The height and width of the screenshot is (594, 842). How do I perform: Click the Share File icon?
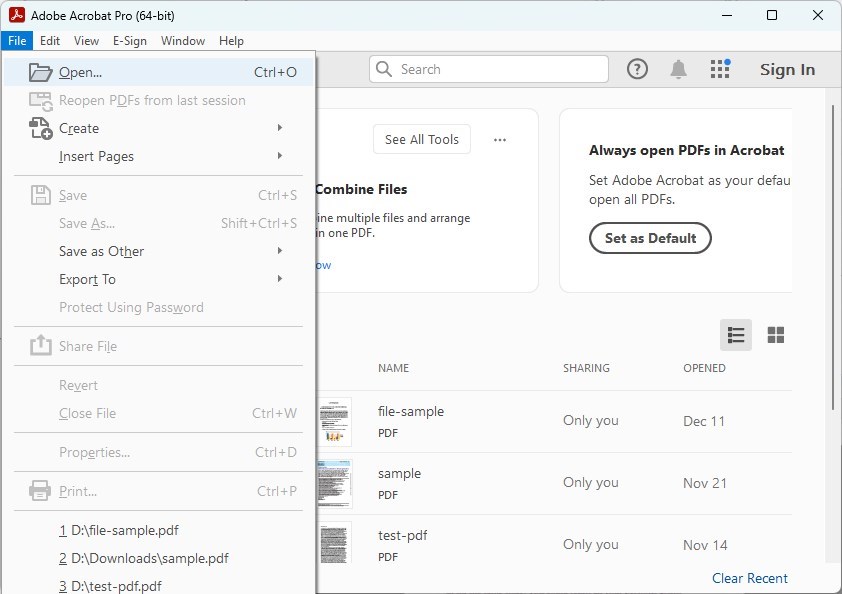[x=39, y=346]
